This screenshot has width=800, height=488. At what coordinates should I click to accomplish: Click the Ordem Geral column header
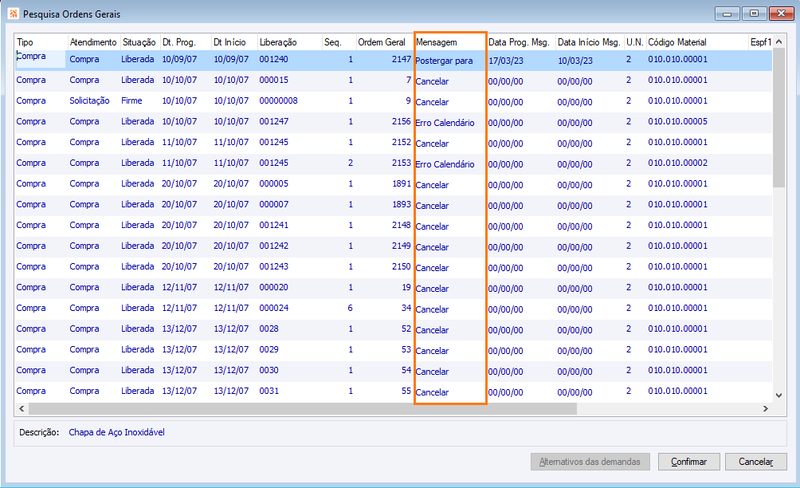click(x=384, y=42)
